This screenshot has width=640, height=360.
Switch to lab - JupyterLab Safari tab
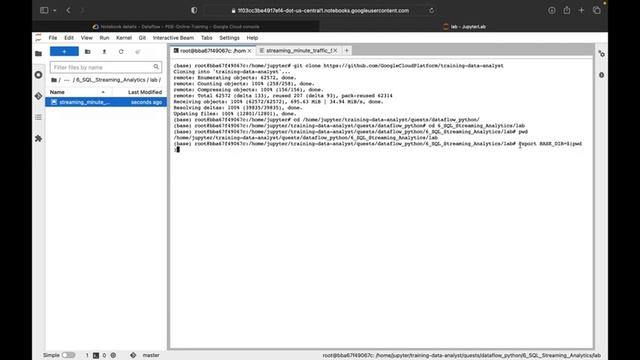coord(464,27)
